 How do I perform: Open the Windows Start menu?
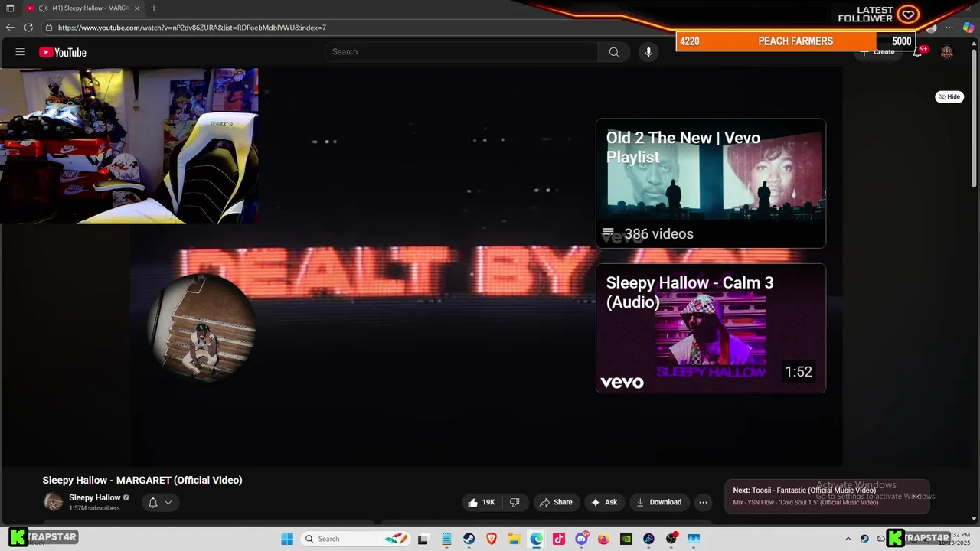[x=287, y=539]
